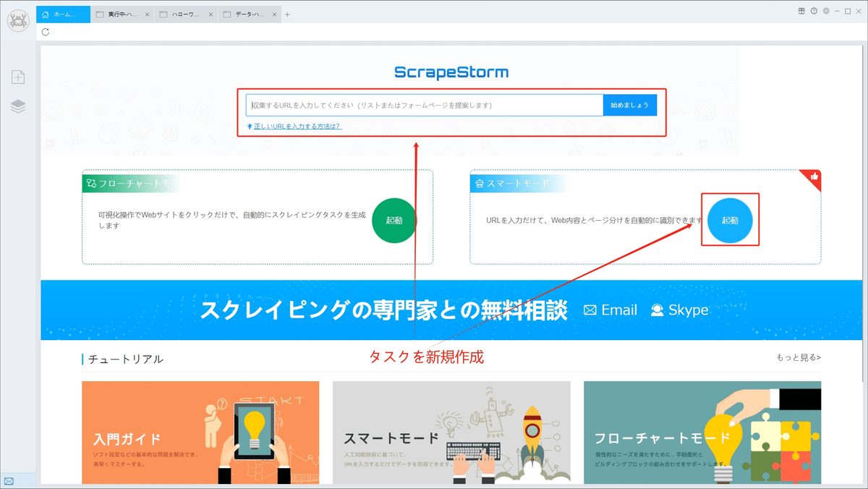Switch to the ハローワ… tab
This screenshot has height=489, width=868.
[x=186, y=14]
